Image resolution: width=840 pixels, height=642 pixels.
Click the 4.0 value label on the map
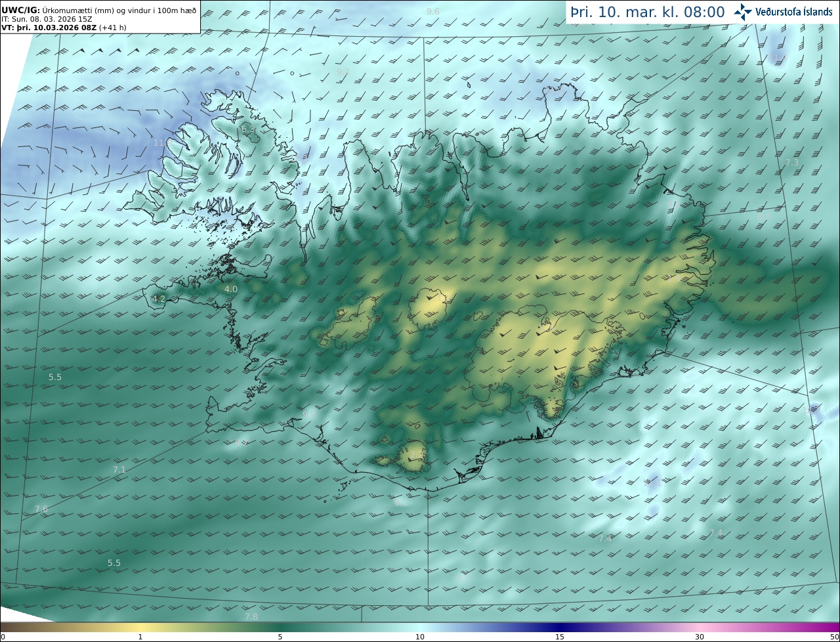pos(231,289)
